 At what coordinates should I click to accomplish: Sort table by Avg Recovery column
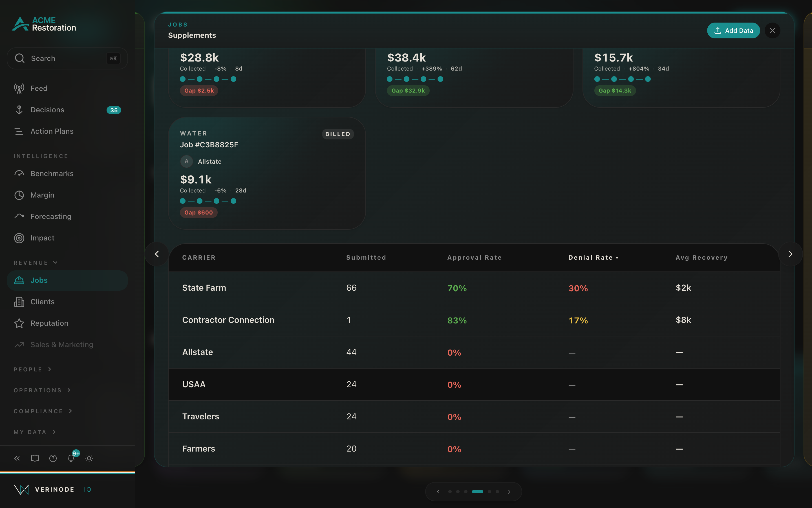(x=701, y=258)
